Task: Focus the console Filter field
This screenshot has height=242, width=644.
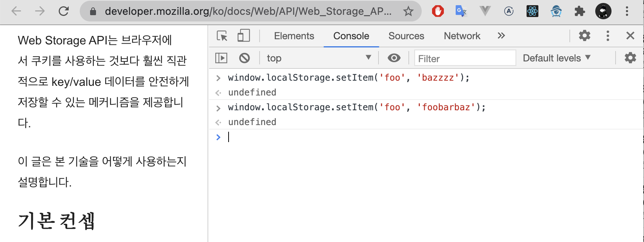Action: (x=465, y=58)
